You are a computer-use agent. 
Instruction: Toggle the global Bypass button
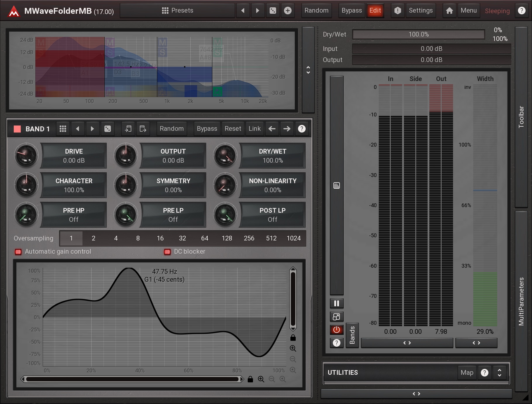[352, 11]
